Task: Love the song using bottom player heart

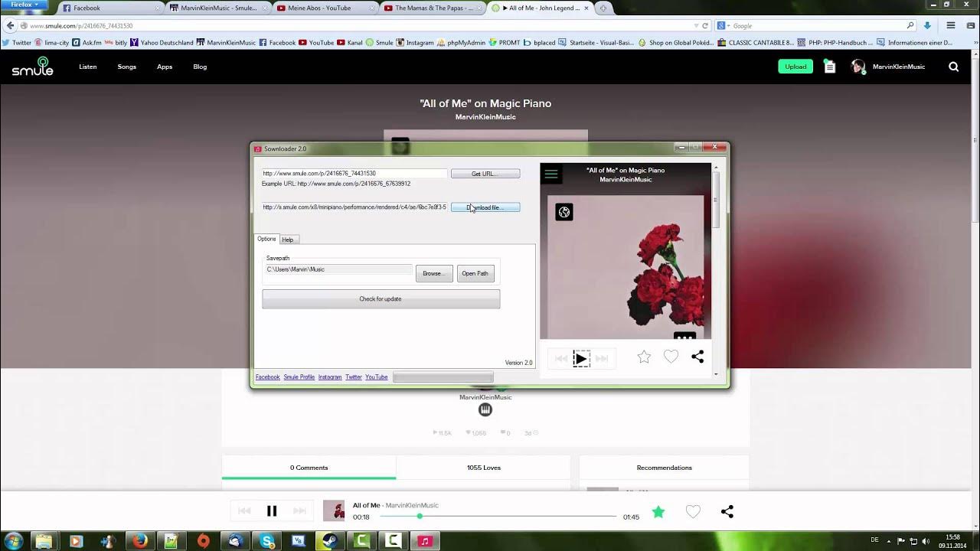Action: tap(693, 512)
